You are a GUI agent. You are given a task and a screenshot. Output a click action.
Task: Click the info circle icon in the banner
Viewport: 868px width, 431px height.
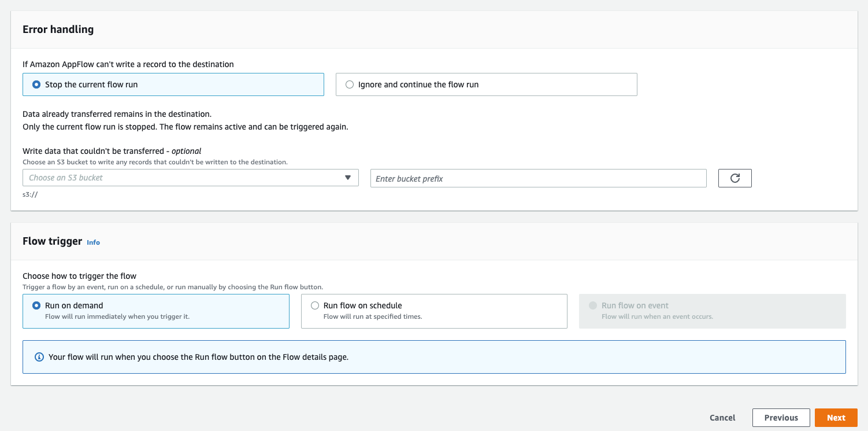click(x=39, y=357)
